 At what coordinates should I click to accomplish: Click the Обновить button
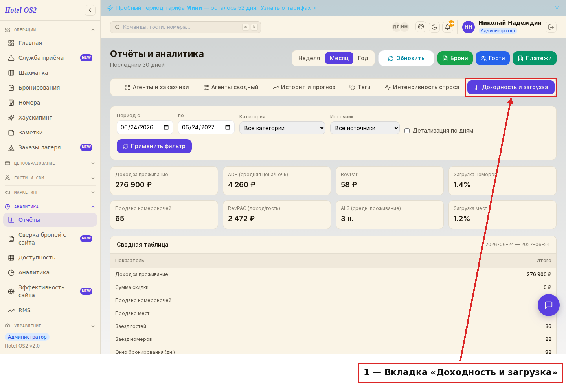406,58
